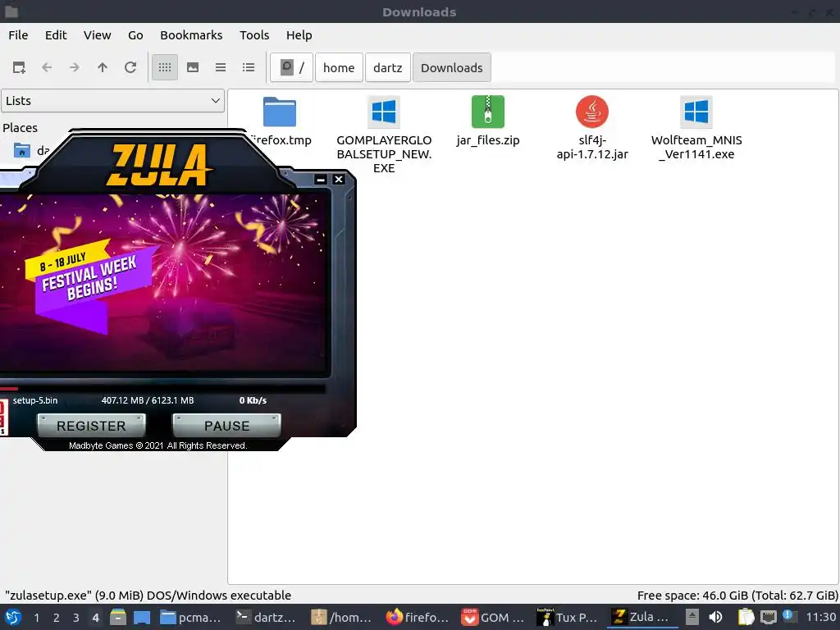Click the home path segment button
The width and height of the screenshot is (840, 630).
pyautogui.click(x=339, y=67)
